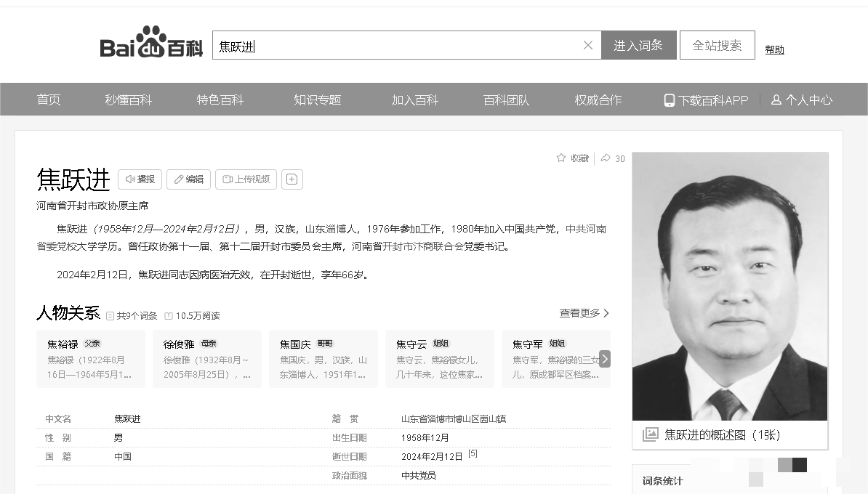Open the 徐俊雅 母亲 relation card
The image size is (868, 494).
tap(207, 358)
